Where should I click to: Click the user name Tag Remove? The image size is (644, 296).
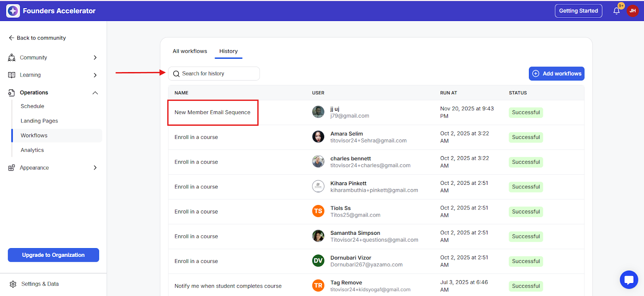coord(346,282)
